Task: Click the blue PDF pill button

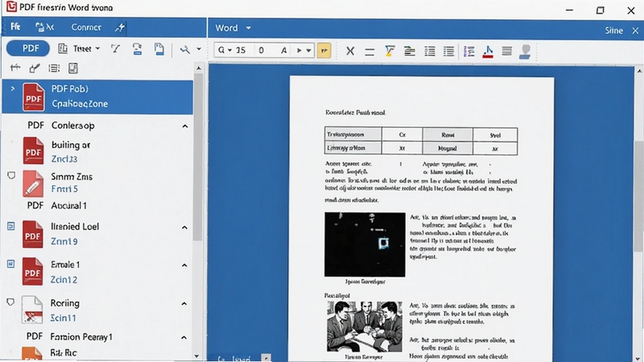Action: [28, 49]
